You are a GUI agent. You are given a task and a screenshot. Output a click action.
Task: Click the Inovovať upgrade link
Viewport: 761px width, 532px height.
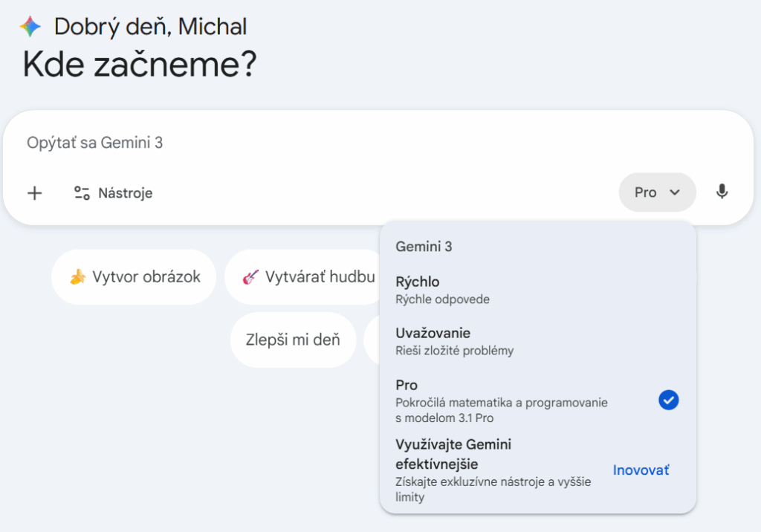click(641, 470)
